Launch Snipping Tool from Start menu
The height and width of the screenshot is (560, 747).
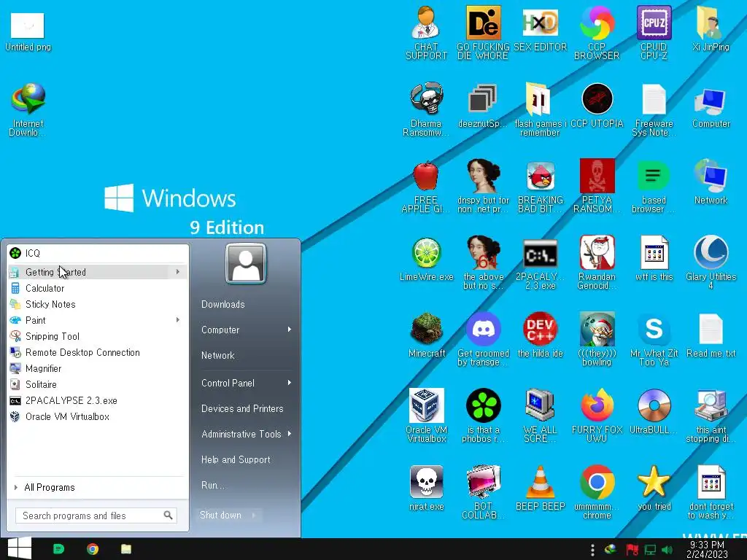(98, 336)
